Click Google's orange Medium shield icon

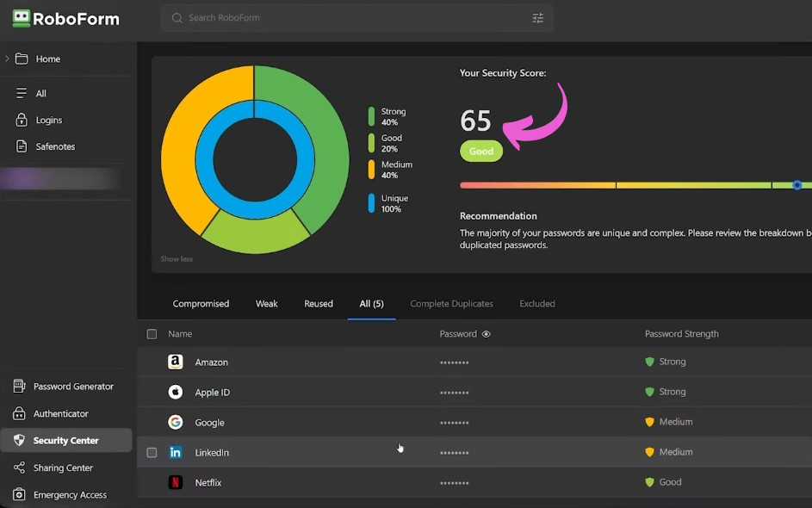tap(649, 422)
